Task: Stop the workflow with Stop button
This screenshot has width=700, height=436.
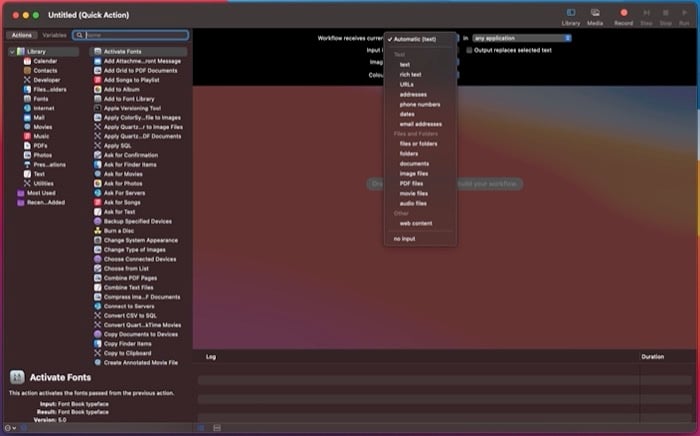Action: 665,17
